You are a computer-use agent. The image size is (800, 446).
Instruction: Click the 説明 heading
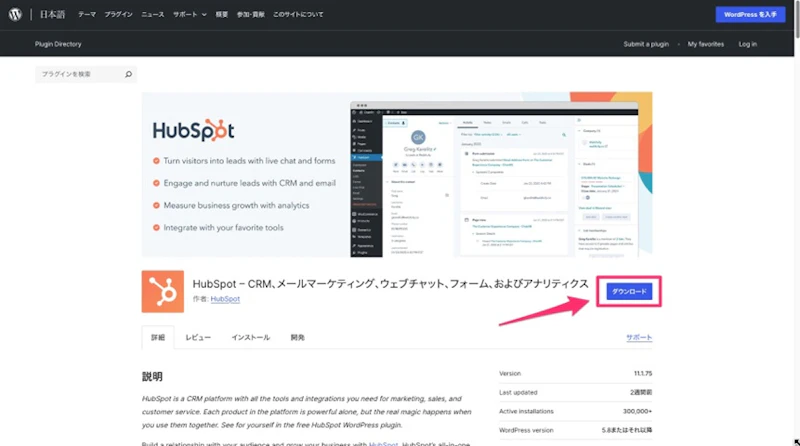(152, 377)
